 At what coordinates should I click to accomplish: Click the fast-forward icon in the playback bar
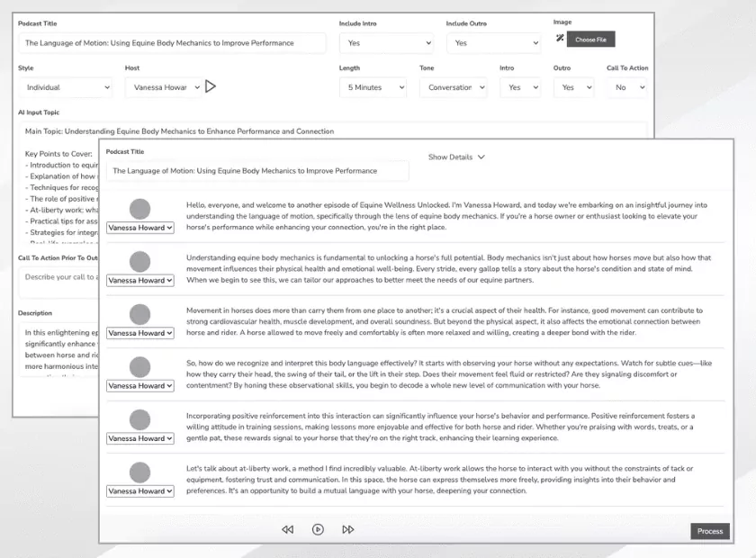pyautogui.click(x=347, y=529)
